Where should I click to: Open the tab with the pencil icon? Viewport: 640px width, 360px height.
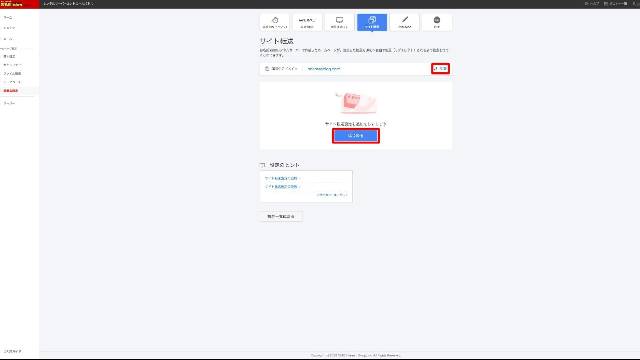click(x=404, y=22)
